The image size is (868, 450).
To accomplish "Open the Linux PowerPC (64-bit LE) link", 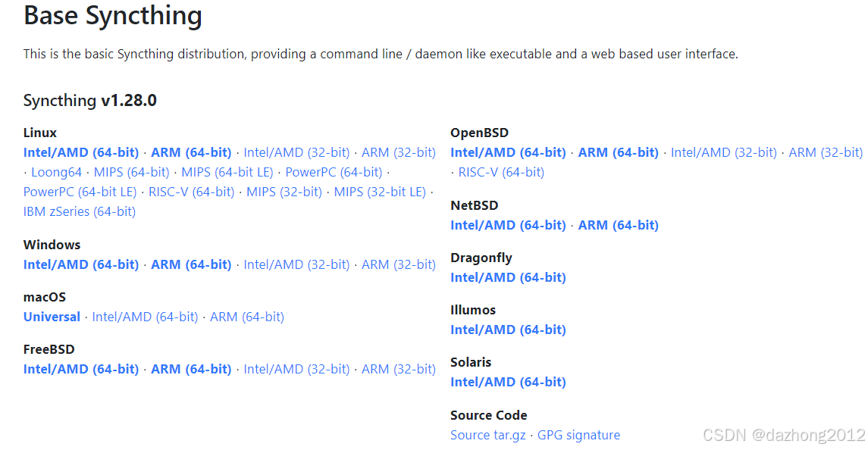I will [x=80, y=192].
